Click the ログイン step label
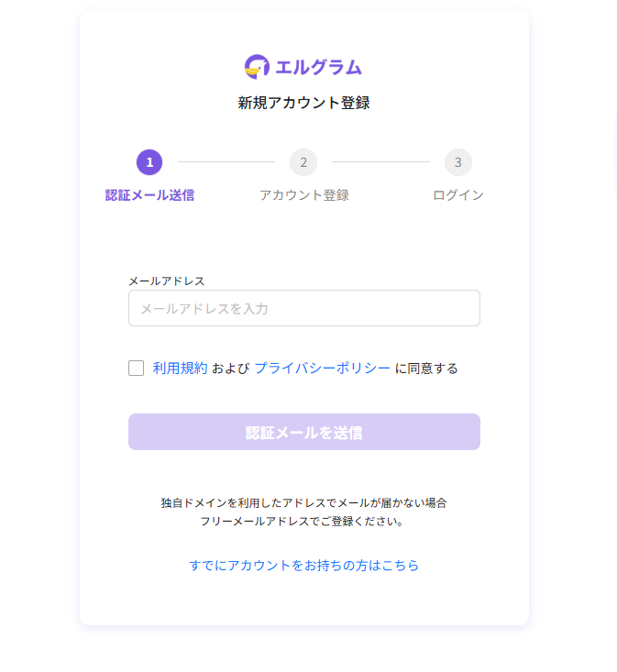Viewport: 617px width, 672px height. (x=458, y=195)
